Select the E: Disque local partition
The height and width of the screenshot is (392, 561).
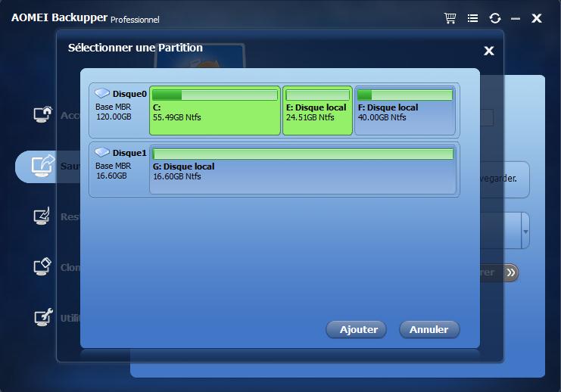click(x=318, y=110)
